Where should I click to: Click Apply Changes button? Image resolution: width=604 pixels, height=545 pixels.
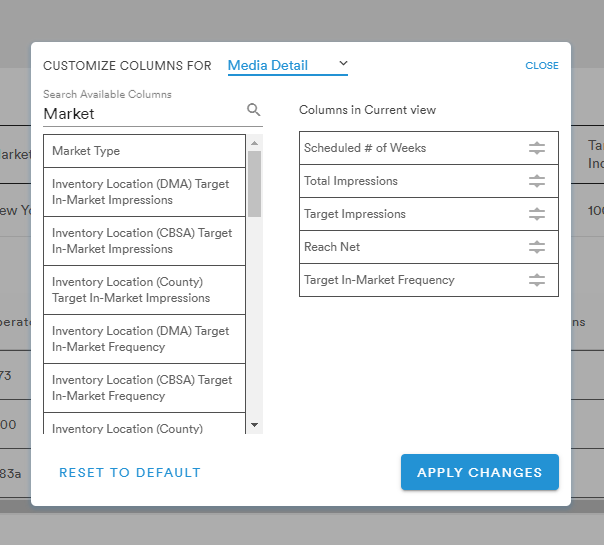[x=480, y=472]
